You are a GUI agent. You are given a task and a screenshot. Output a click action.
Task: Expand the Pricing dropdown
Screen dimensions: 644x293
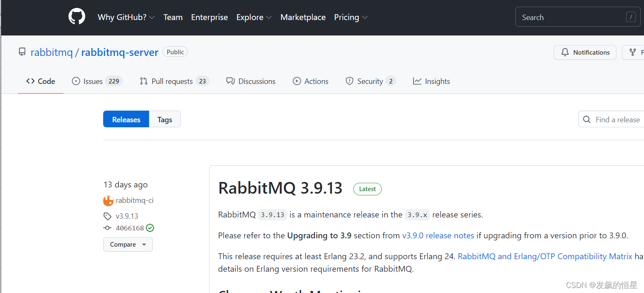coord(351,17)
